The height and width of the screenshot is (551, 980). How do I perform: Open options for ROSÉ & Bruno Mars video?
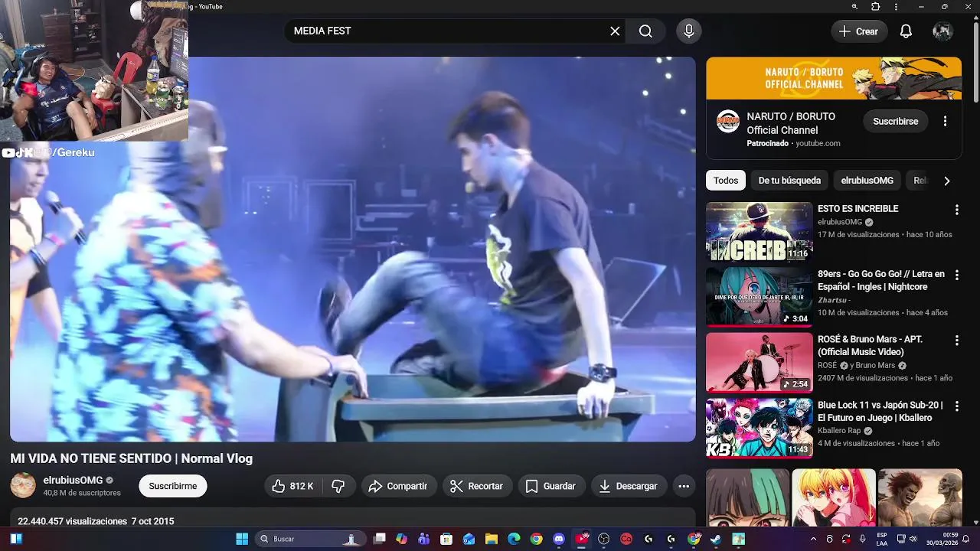click(956, 340)
